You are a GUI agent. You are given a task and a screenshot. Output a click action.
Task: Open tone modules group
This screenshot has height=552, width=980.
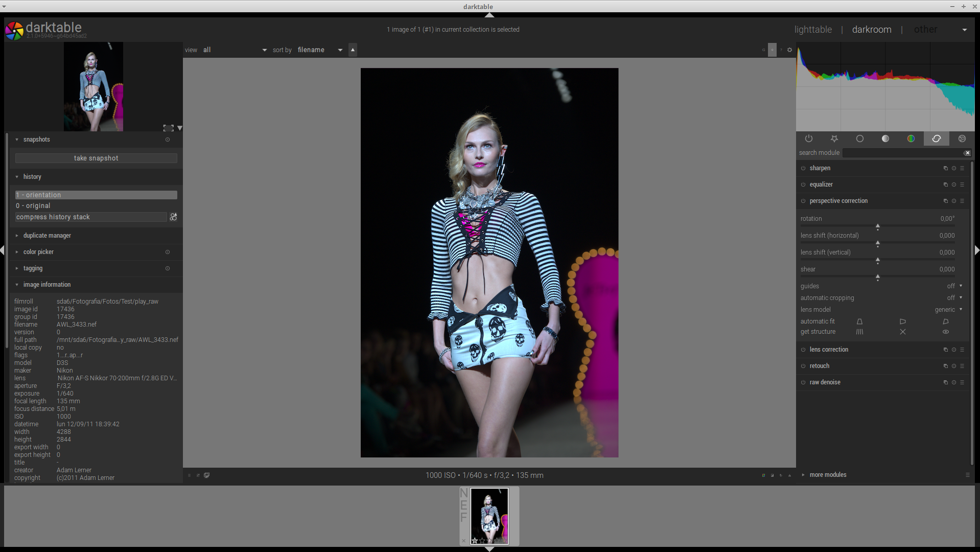(x=885, y=139)
